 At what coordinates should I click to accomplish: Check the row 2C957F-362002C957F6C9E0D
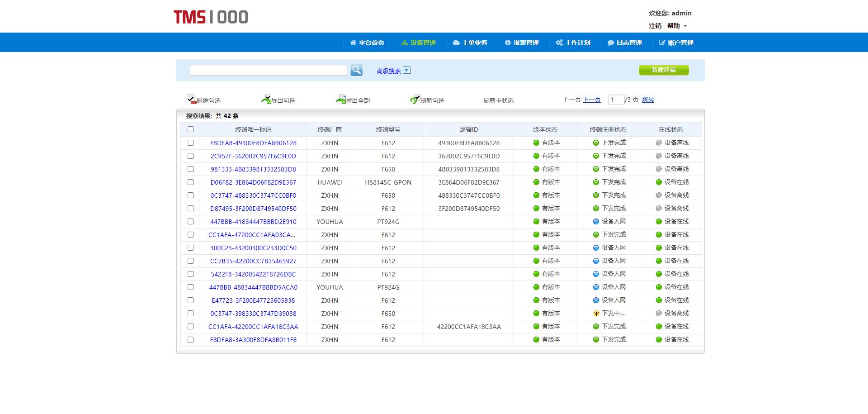(190, 156)
